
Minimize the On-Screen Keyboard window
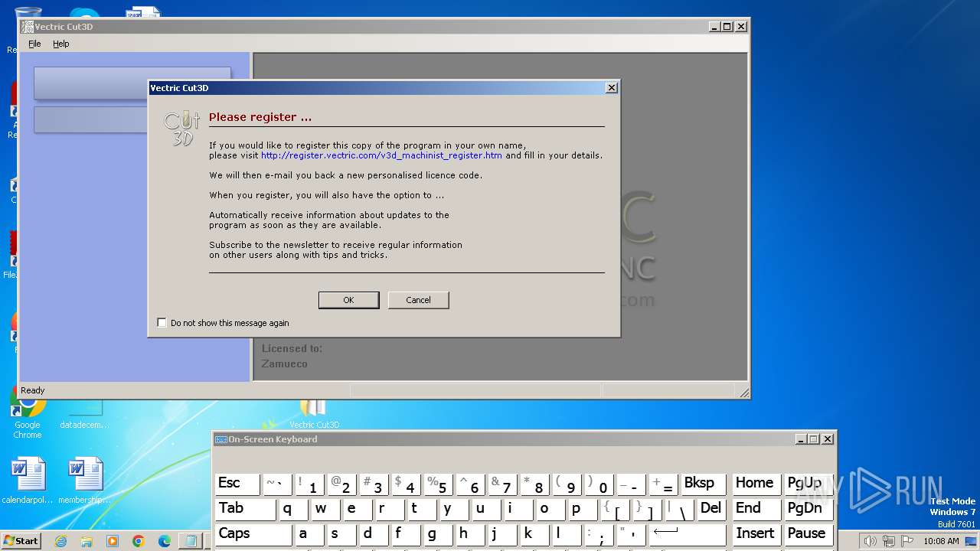click(801, 439)
